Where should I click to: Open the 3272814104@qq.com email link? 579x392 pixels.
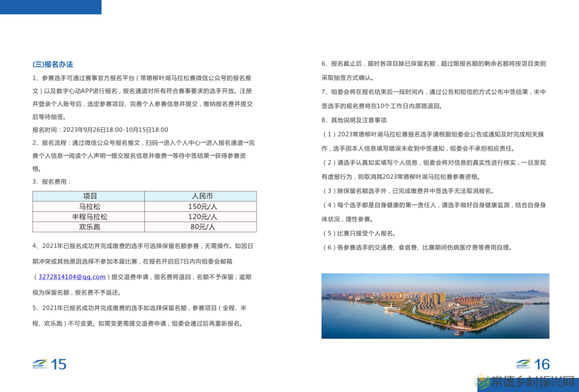tap(71, 276)
